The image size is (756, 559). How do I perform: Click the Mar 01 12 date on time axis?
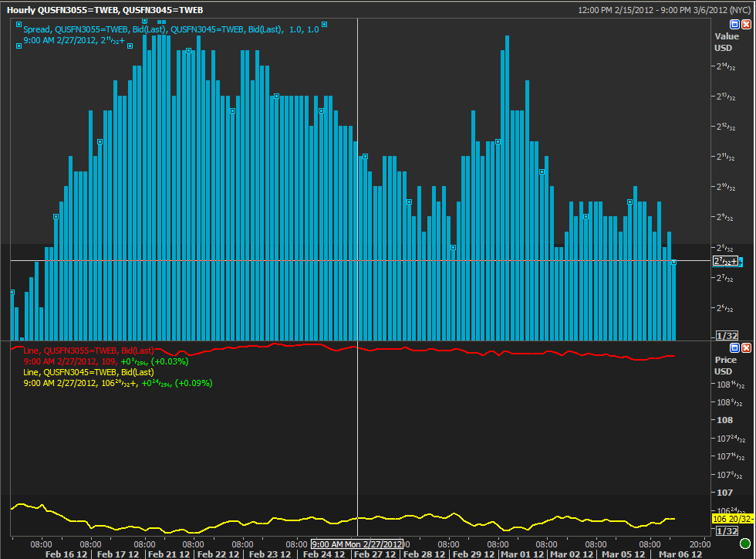coord(523,554)
